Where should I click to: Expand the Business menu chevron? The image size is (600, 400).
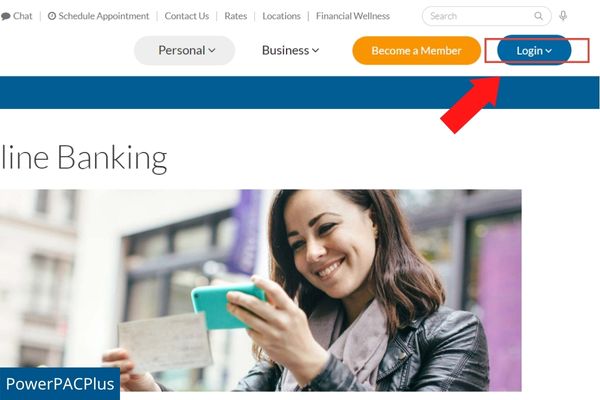pos(315,51)
